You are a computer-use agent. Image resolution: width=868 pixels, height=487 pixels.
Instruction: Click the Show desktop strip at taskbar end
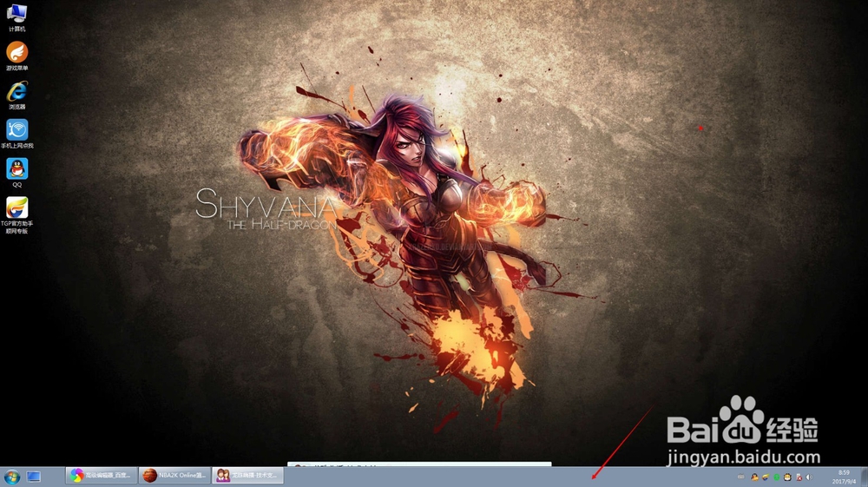[865, 477]
